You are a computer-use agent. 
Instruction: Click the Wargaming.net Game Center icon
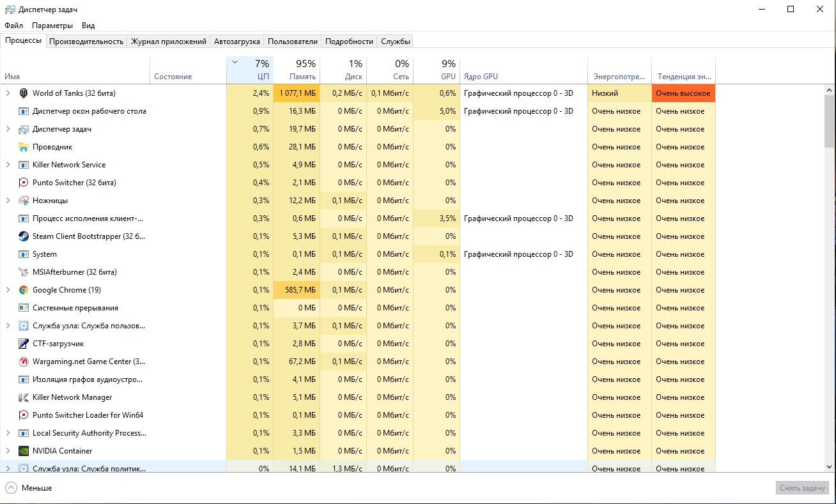24,362
